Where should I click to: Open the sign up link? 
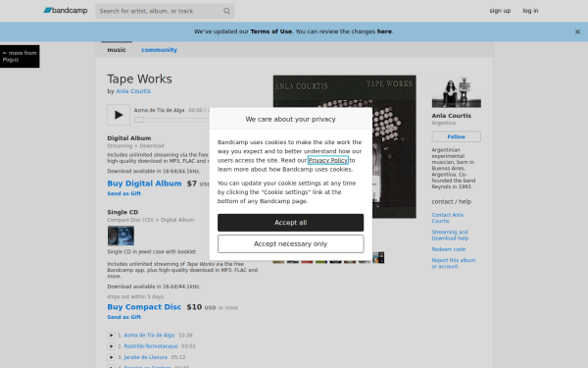(x=500, y=11)
